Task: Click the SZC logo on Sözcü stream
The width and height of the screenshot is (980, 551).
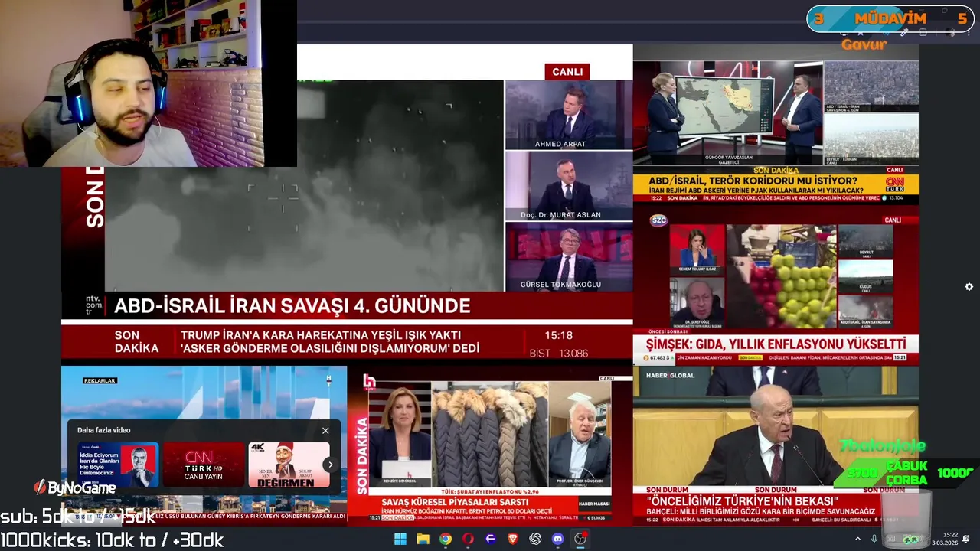Action: point(659,220)
